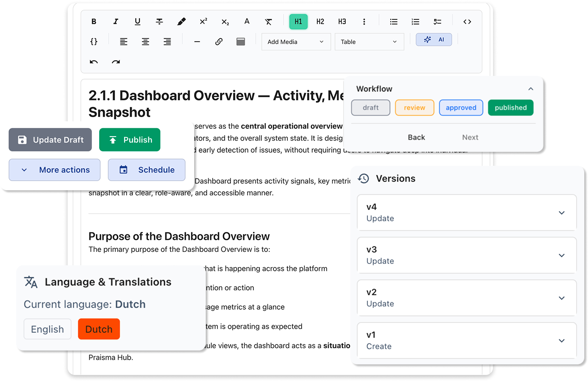Apply italic formatting
The image size is (588, 382).
click(x=116, y=22)
